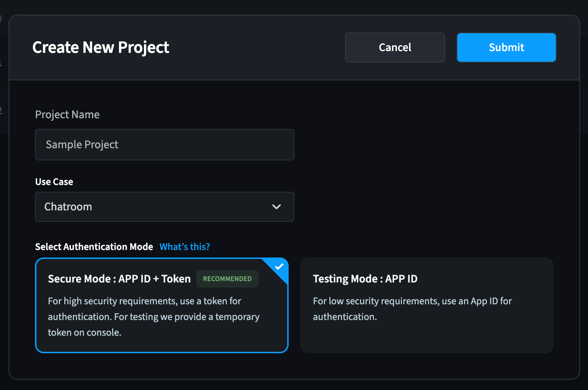Image resolution: width=588 pixels, height=390 pixels.
Task: Click the selected Chatroom value text
Action: click(68, 207)
